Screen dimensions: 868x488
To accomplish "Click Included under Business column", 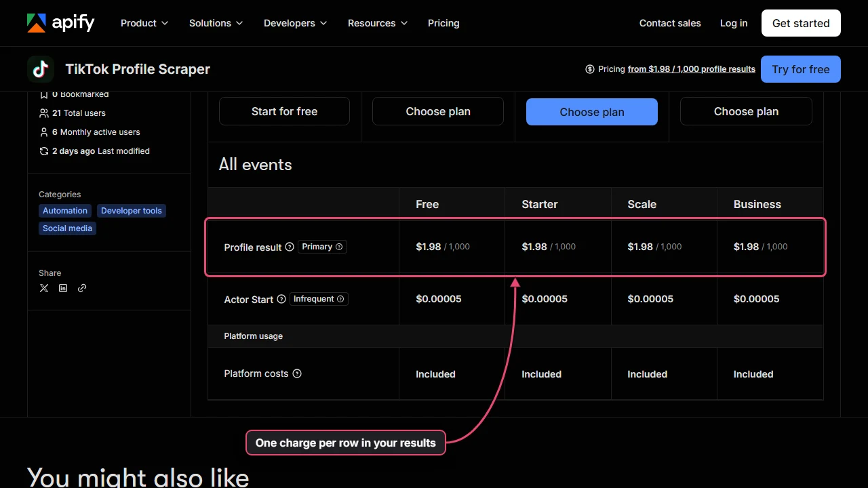I will [x=753, y=374].
